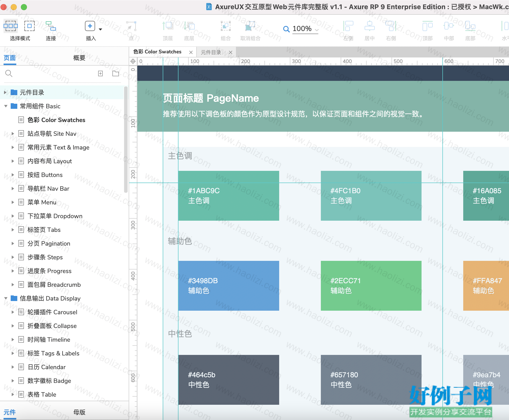This screenshot has height=420, width=509.
Task: Click the 页面标题 PageName heading
Action: tap(211, 98)
